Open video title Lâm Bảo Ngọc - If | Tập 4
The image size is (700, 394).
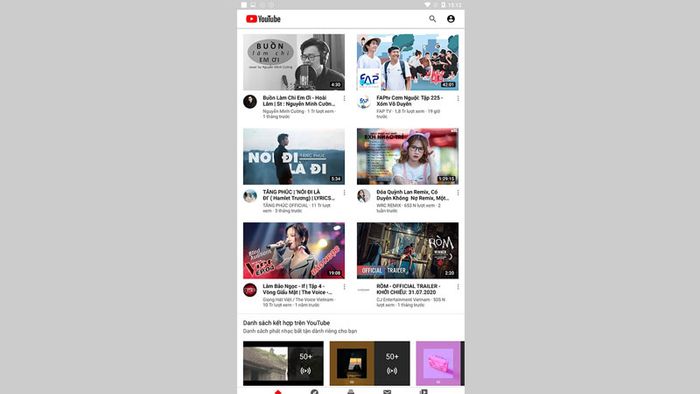[297, 289]
